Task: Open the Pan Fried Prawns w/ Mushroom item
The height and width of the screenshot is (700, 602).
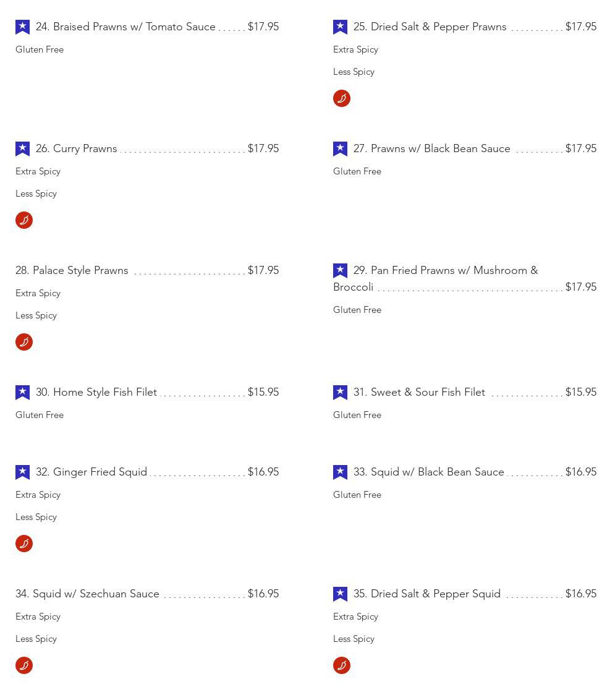Action: point(445,271)
